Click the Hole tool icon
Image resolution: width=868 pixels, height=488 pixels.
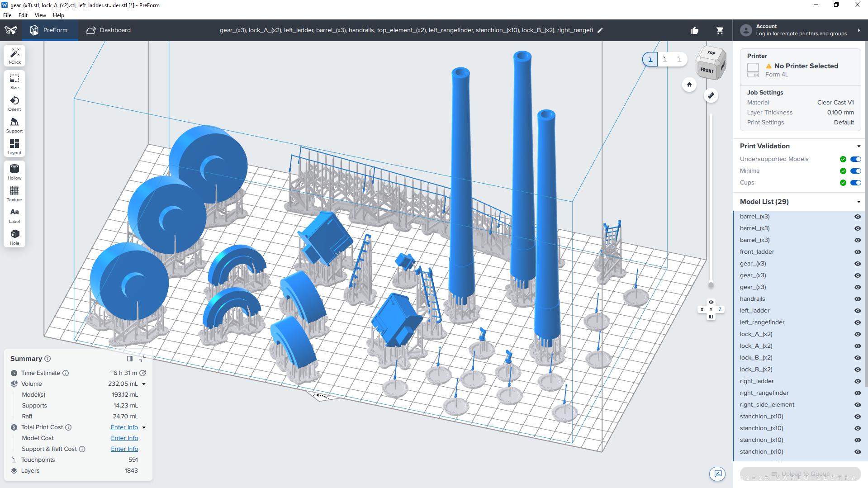click(x=14, y=237)
